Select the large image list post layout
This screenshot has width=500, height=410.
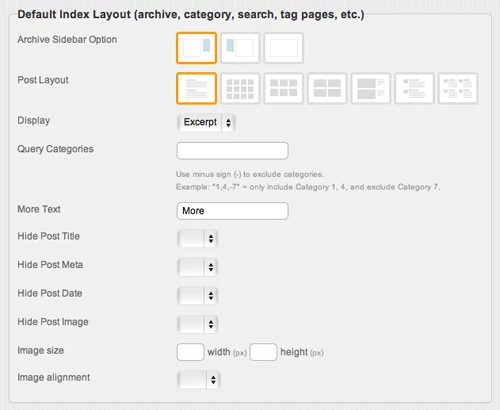[371, 88]
